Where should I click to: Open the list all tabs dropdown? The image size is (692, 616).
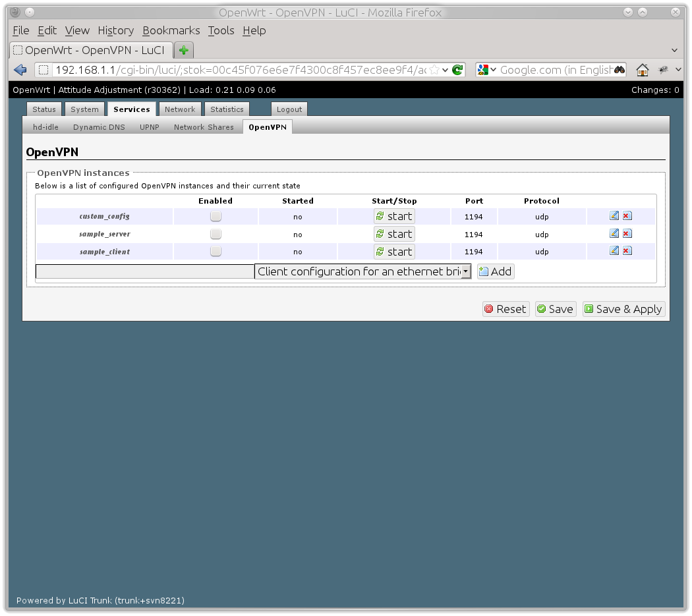tap(674, 50)
